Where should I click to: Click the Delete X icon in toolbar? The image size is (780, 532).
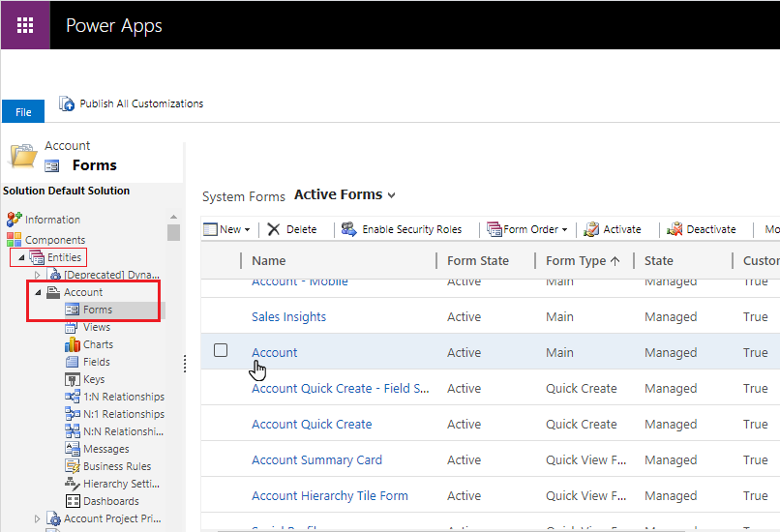point(274,229)
